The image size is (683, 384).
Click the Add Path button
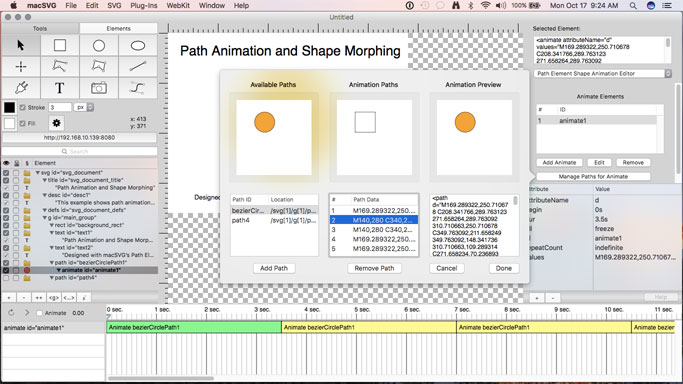point(274,268)
